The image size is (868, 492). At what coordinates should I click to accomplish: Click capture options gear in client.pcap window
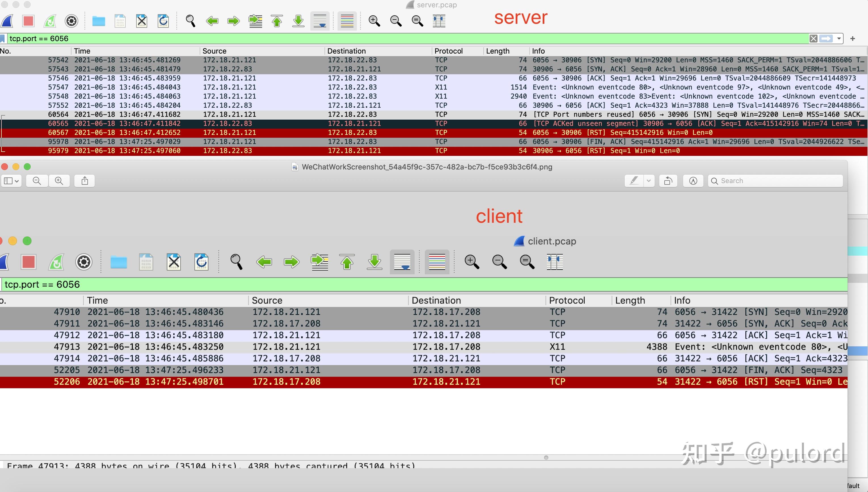(84, 262)
